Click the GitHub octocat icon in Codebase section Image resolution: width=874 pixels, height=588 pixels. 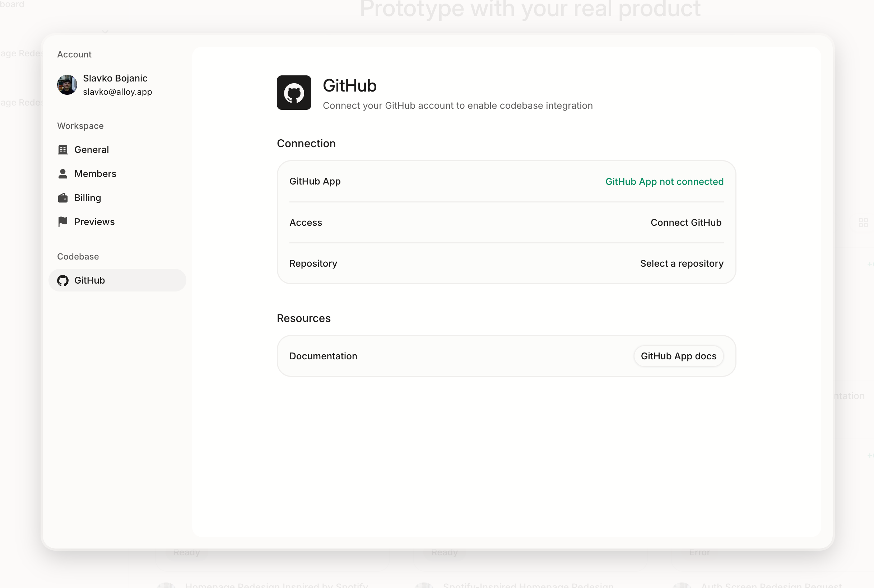[x=62, y=280]
